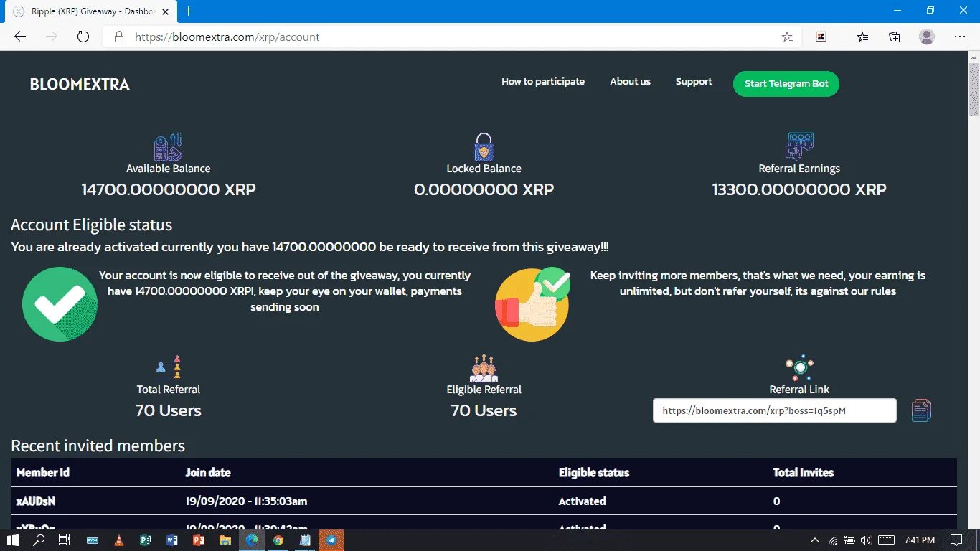
Task: Open the Favorites list
Action: click(862, 37)
